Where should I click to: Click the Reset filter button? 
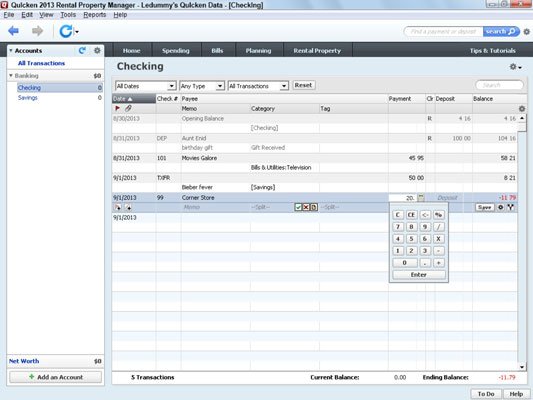(303, 85)
